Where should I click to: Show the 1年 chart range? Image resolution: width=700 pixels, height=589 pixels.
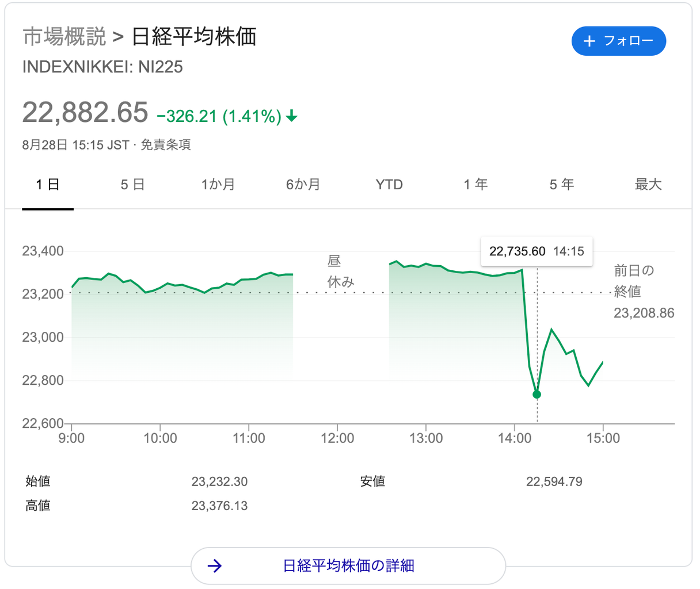pos(475,185)
